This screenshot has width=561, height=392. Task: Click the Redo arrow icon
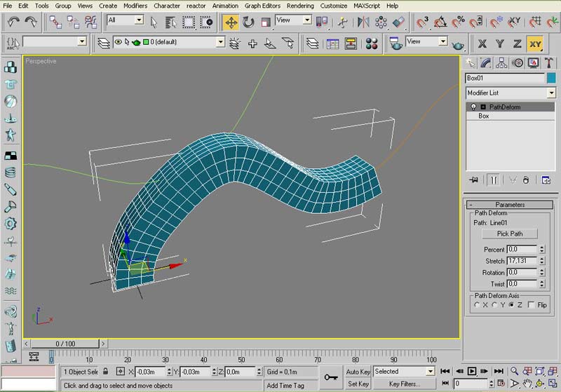pos(31,22)
